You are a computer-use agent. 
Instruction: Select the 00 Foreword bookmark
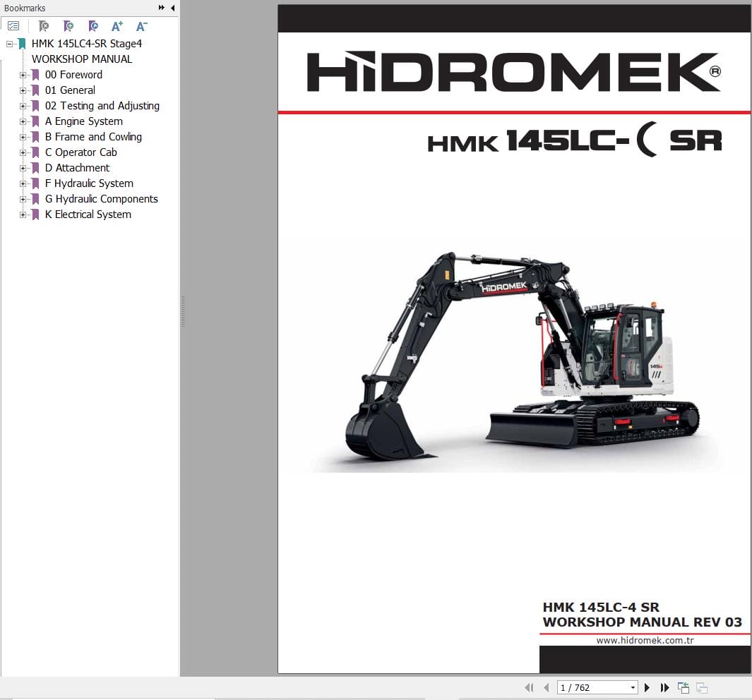pyautogui.click(x=73, y=74)
